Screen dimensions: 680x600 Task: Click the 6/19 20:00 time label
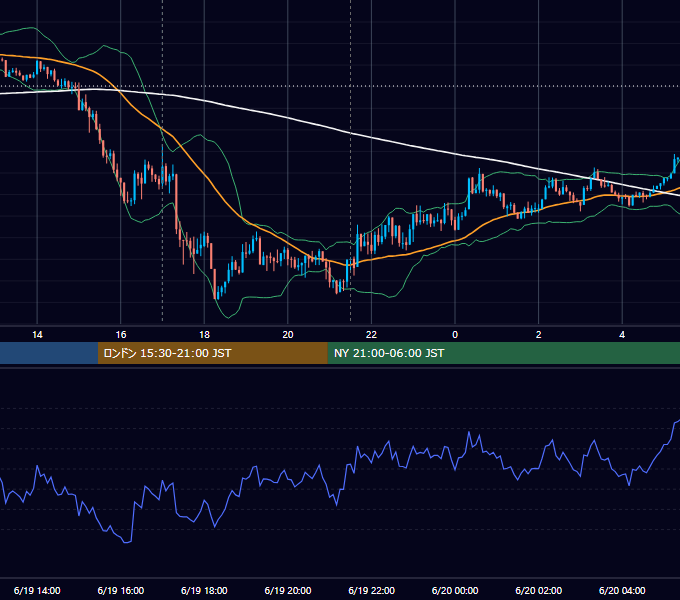point(288,590)
